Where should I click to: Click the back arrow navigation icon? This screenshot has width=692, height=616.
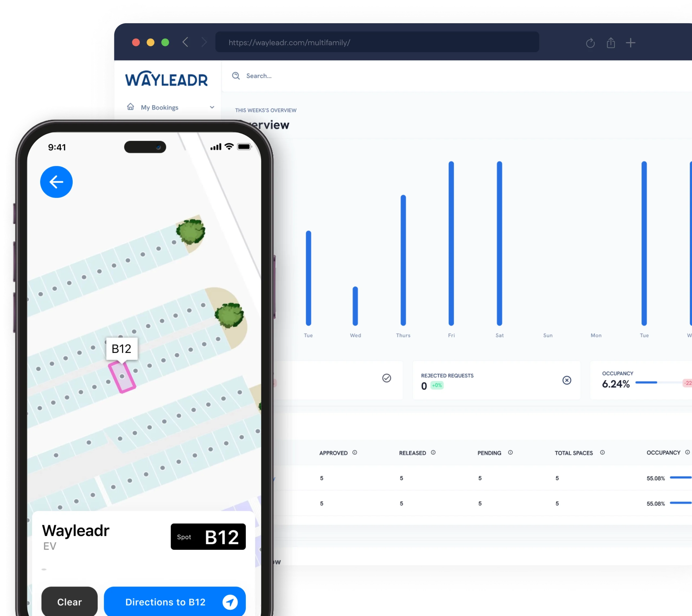(x=56, y=182)
